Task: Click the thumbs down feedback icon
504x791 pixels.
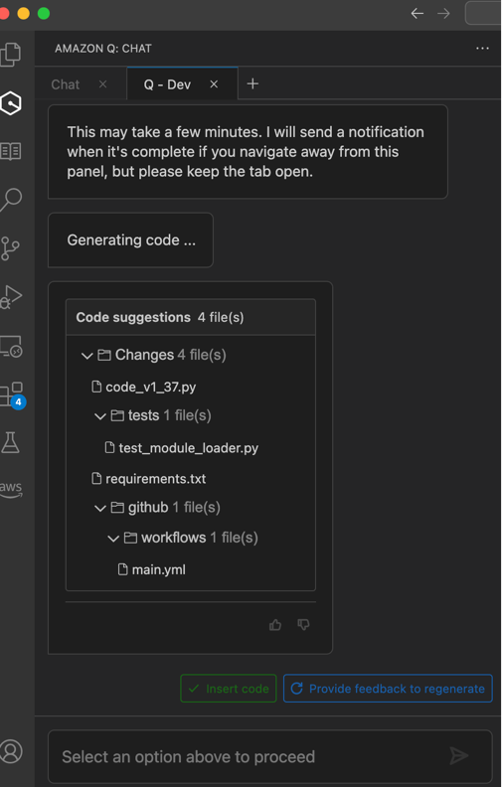Action: coord(303,625)
